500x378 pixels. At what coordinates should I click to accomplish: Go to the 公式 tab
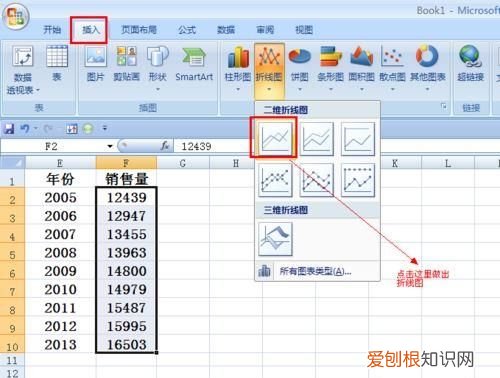pos(187,30)
